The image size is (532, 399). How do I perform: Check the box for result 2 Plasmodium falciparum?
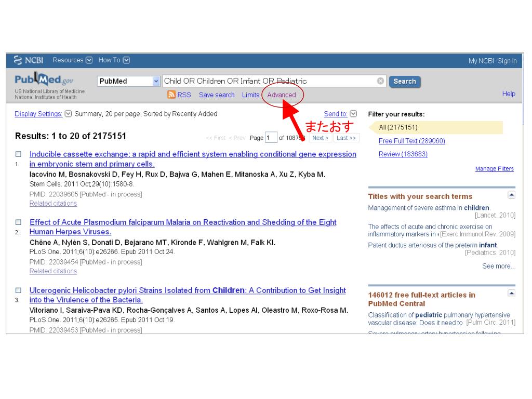(x=18, y=222)
